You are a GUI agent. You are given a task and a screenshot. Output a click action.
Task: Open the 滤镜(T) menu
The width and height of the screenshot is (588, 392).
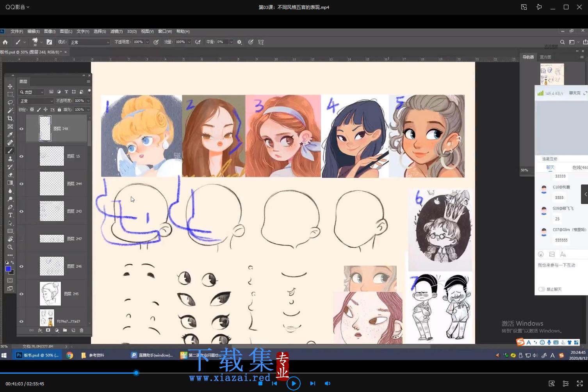click(x=116, y=32)
